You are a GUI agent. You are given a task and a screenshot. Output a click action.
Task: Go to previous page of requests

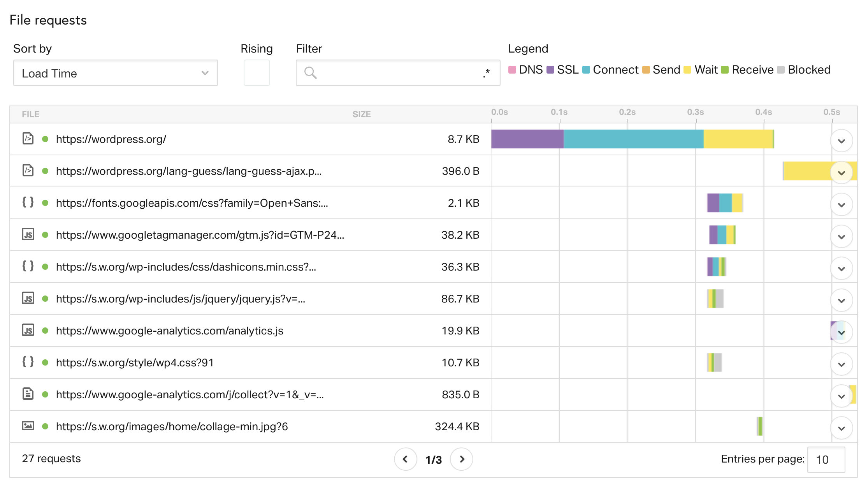(405, 459)
